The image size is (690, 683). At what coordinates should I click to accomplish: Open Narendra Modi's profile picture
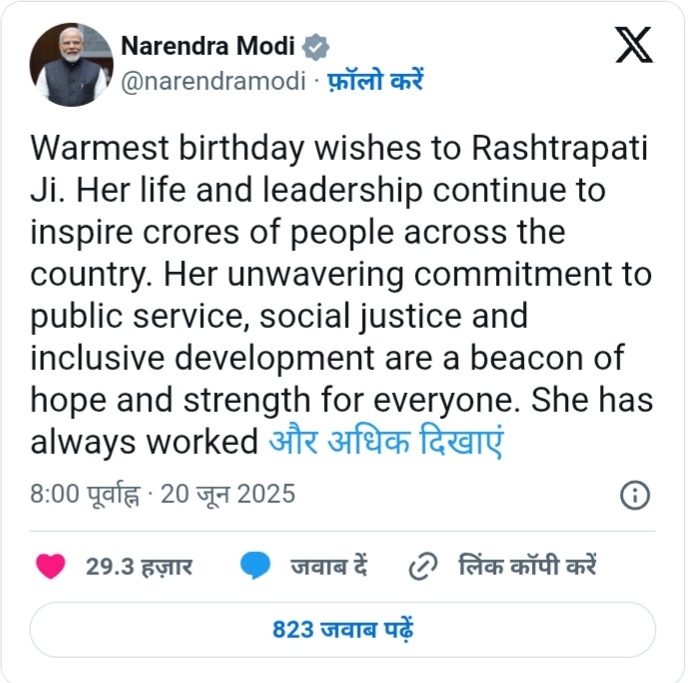[71, 65]
